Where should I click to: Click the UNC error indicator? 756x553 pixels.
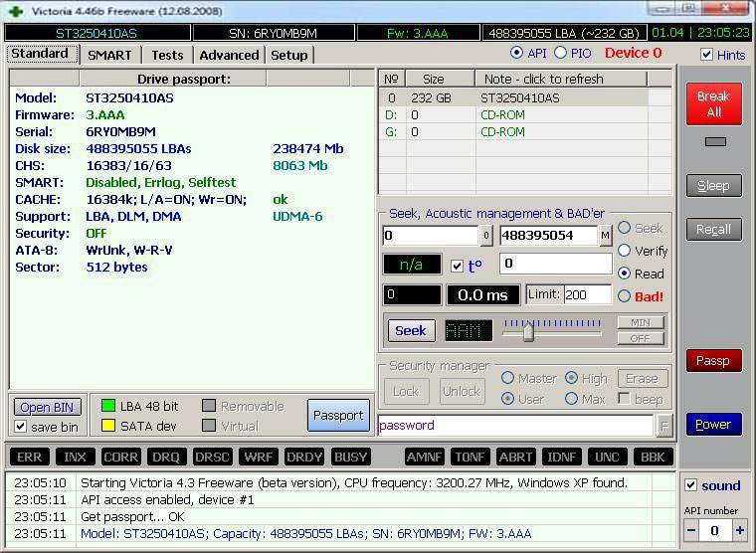pos(607,458)
